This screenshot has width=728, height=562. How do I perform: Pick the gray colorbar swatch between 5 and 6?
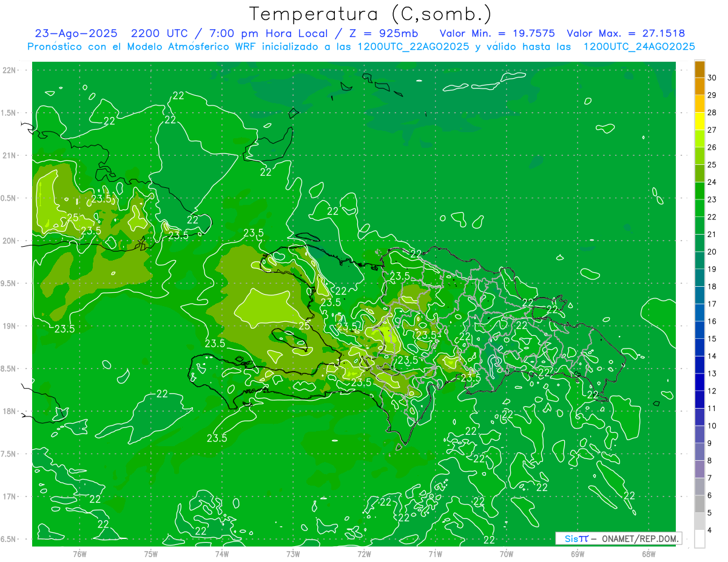pos(700,504)
